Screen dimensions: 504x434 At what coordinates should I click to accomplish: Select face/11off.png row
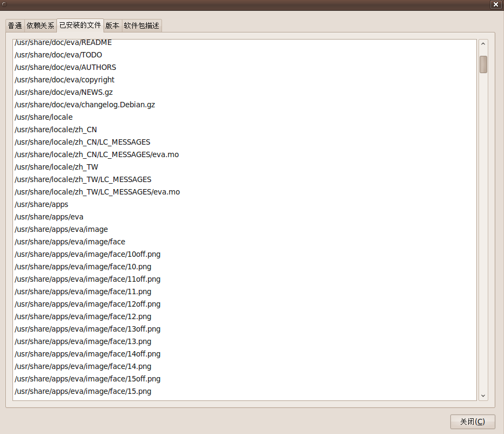tap(244, 280)
